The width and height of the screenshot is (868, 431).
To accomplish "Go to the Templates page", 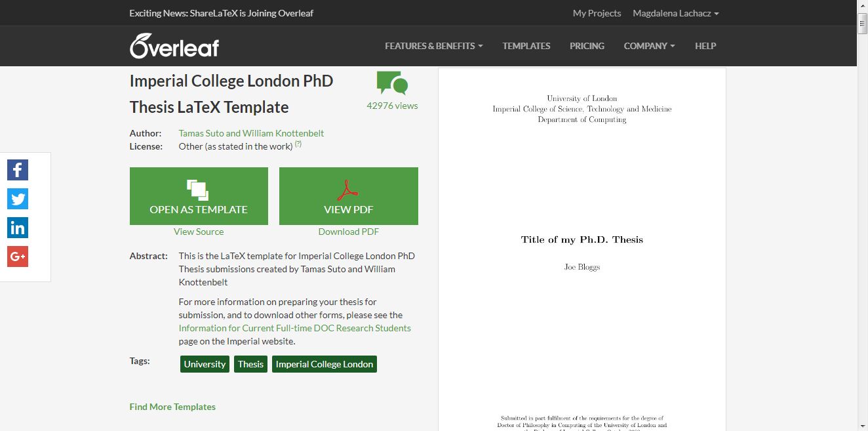I will [526, 46].
